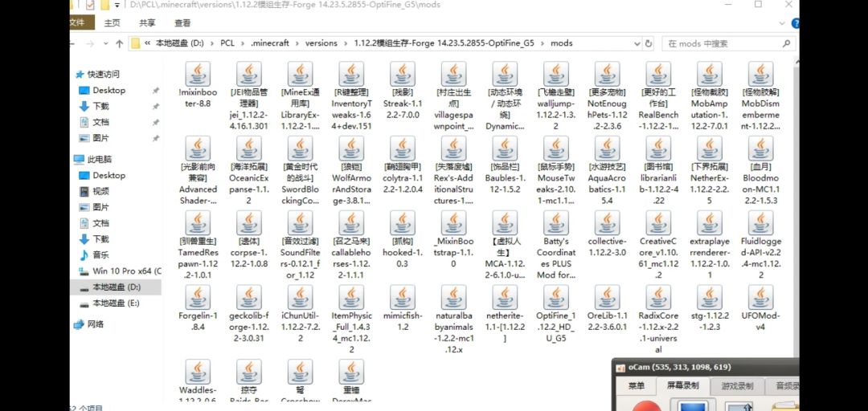
Task: Open address bar history dropdown
Action: coord(637,43)
